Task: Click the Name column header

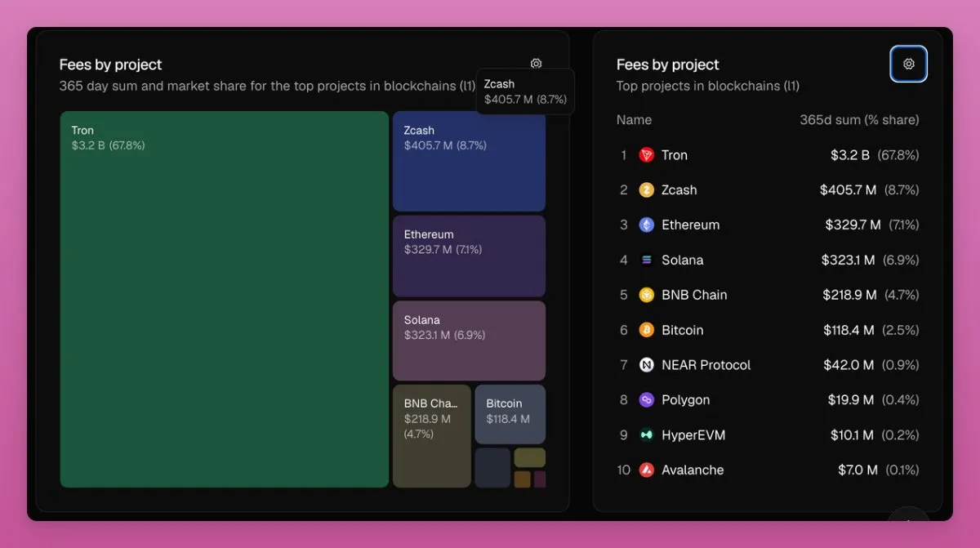Action: 634,120
